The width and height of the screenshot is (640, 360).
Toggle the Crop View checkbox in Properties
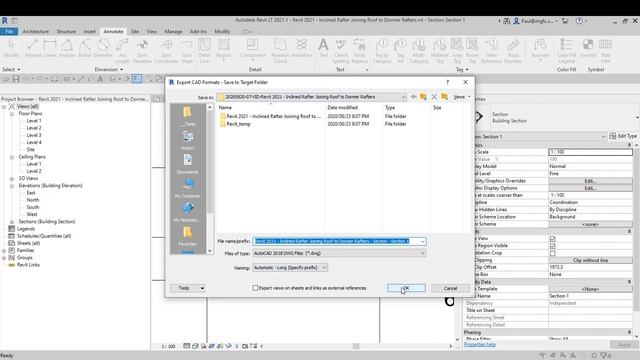pyautogui.click(x=553, y=239)
